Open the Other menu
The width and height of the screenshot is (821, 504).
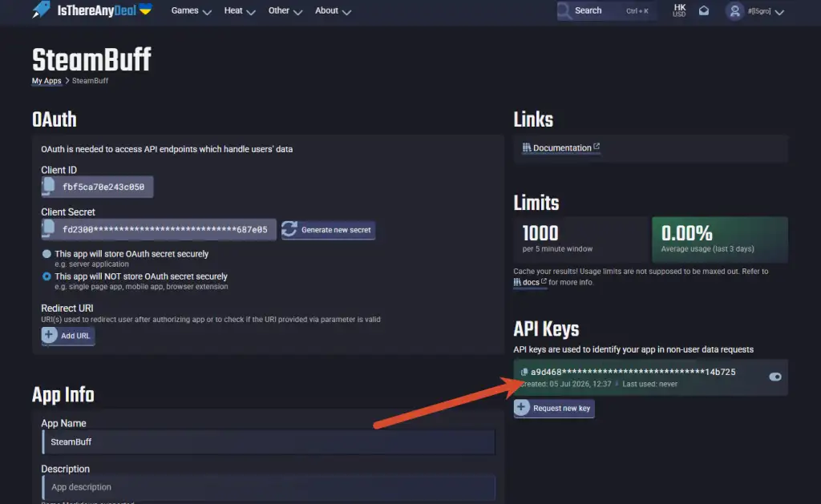click(285, 11)
